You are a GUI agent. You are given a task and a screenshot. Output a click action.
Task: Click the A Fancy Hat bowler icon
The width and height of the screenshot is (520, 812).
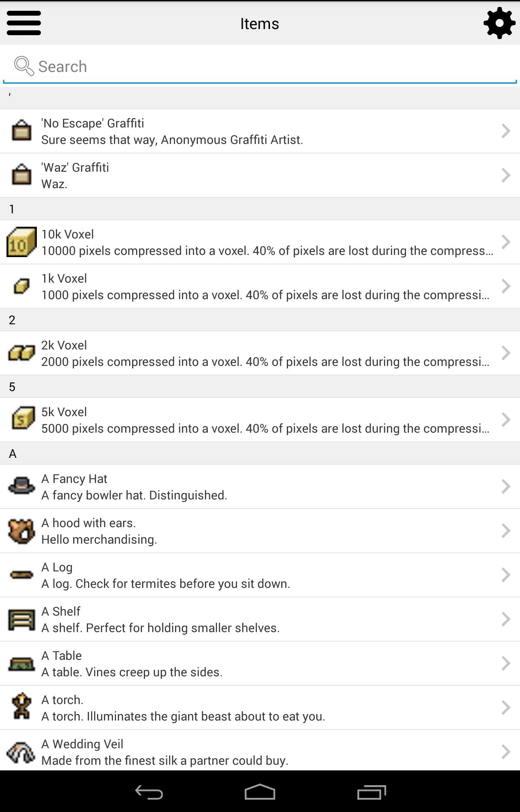[21, 486]
